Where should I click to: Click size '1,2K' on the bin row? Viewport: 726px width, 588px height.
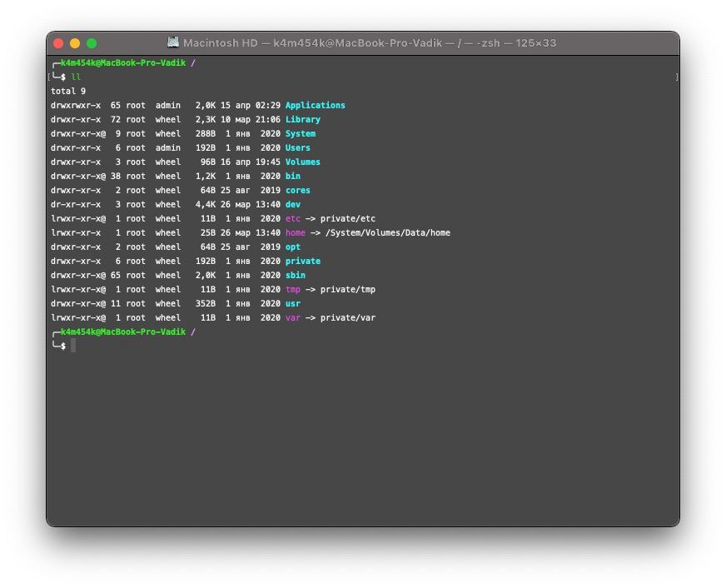click(205, 176)
